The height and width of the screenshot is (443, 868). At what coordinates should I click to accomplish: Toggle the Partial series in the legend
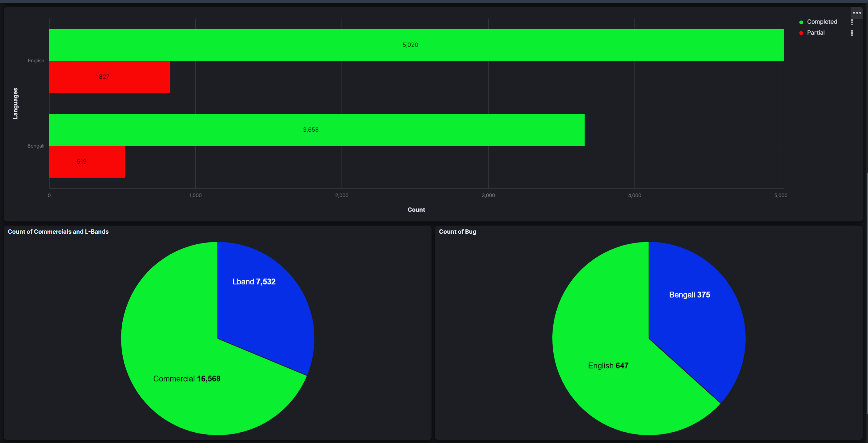point(815,33)
